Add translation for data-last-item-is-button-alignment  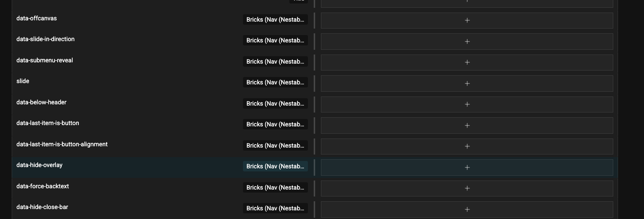467,146
